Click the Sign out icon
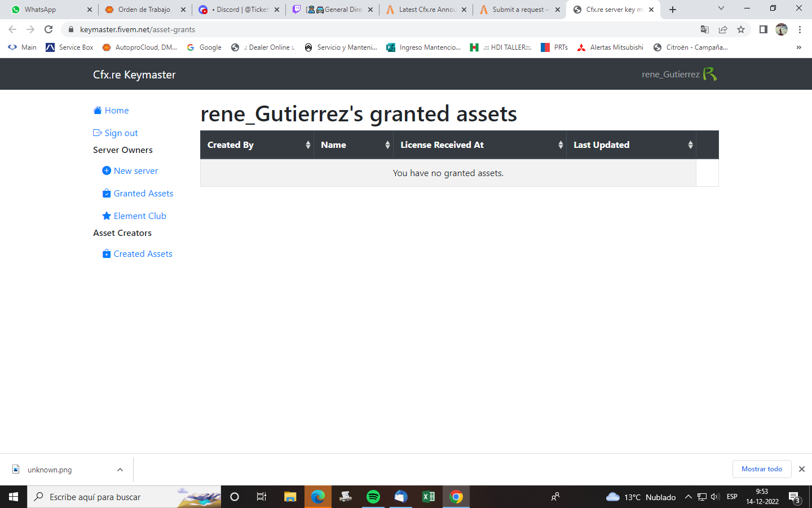 (x=96, y=132)
